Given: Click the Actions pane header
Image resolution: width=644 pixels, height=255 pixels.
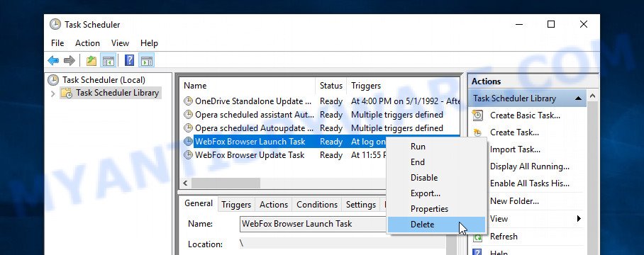Looking at the screenshot, I should coord(533,81).
